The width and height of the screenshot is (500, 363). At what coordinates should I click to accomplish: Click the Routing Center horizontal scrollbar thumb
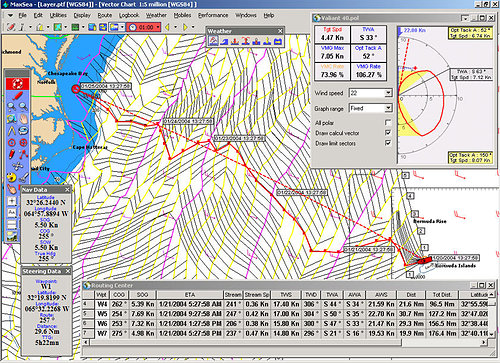(246, 342)
